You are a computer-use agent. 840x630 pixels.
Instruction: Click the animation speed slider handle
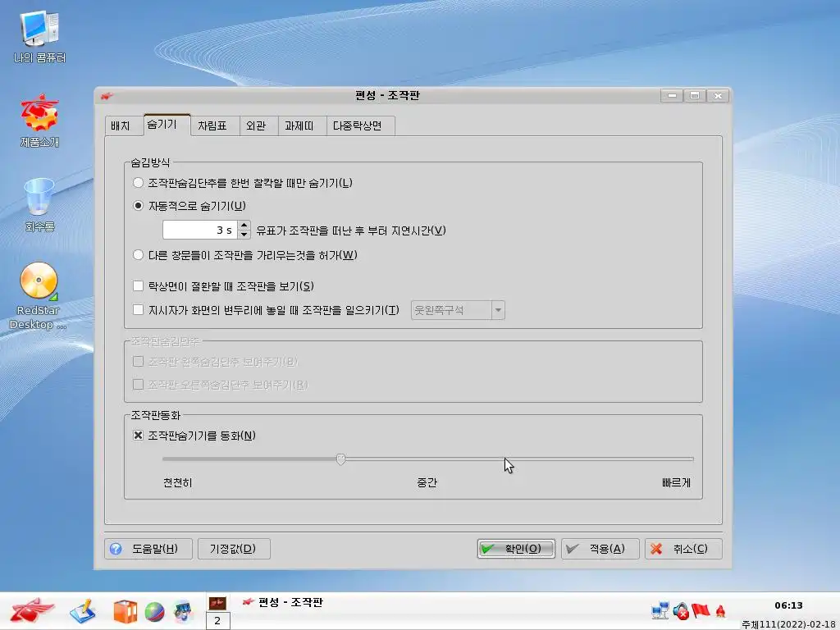coord(340,459)
